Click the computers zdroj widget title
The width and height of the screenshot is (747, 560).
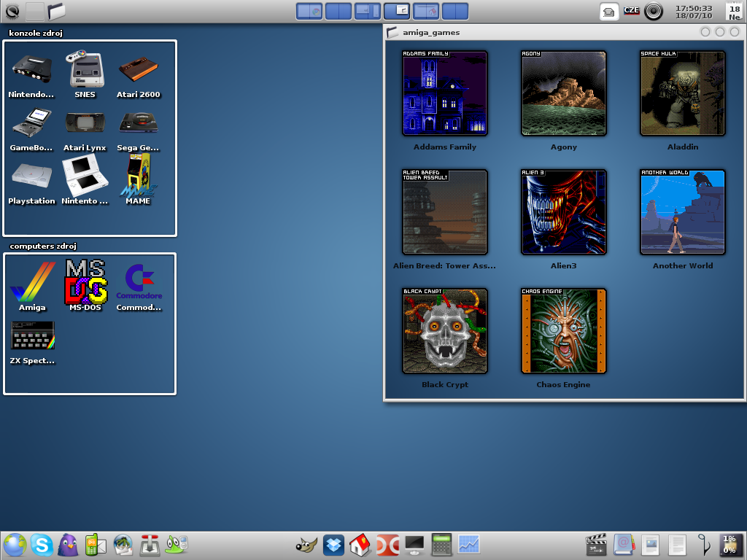point(43,246)
